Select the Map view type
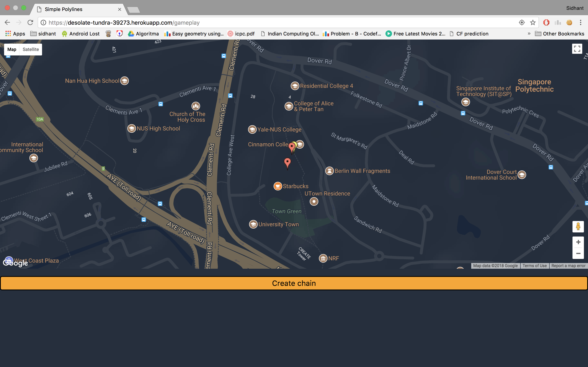588x367 pixels. tap(12, 50)
